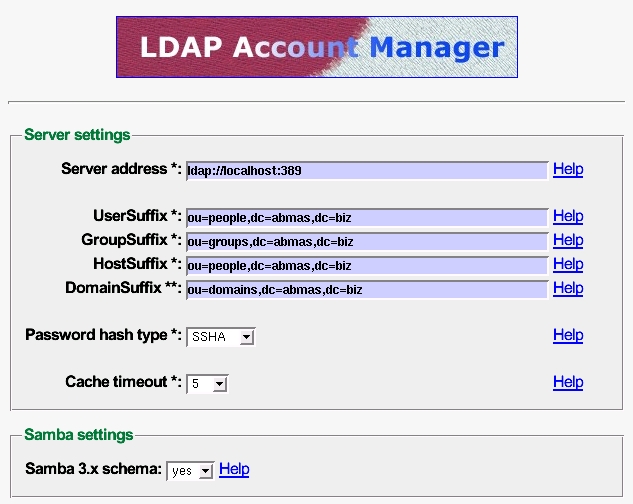Click into the HostSuffix field
The width and height of the screenshot is (633, 504).
366,265
